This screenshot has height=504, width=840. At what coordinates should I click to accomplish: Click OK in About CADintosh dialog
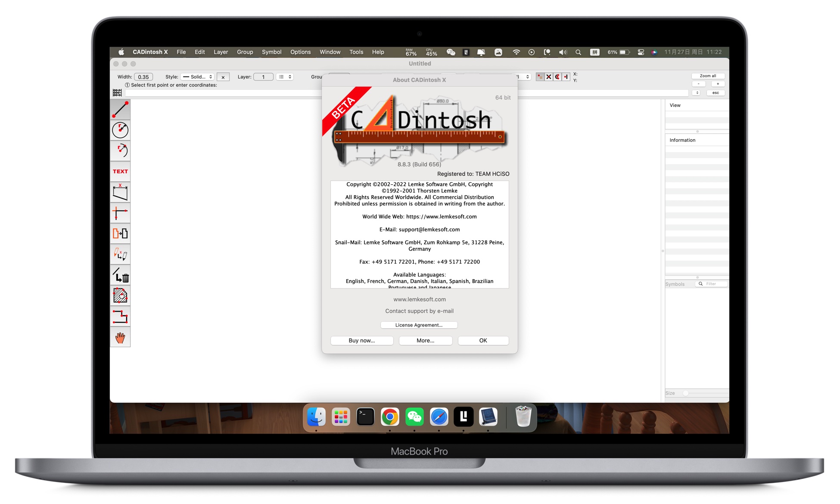click(x=483, y=340)
